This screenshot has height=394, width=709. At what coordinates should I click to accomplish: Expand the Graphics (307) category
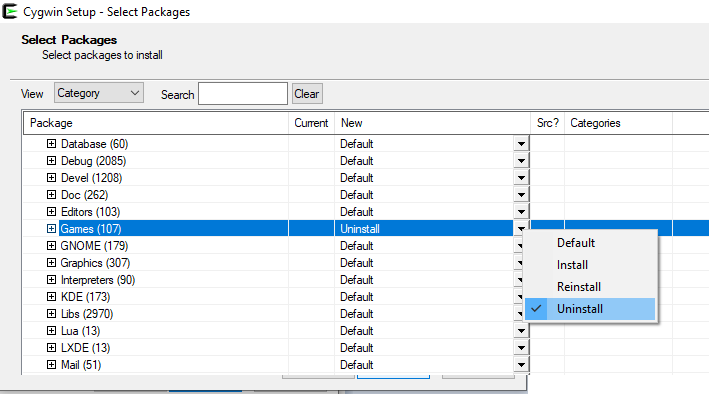(52, 262)
